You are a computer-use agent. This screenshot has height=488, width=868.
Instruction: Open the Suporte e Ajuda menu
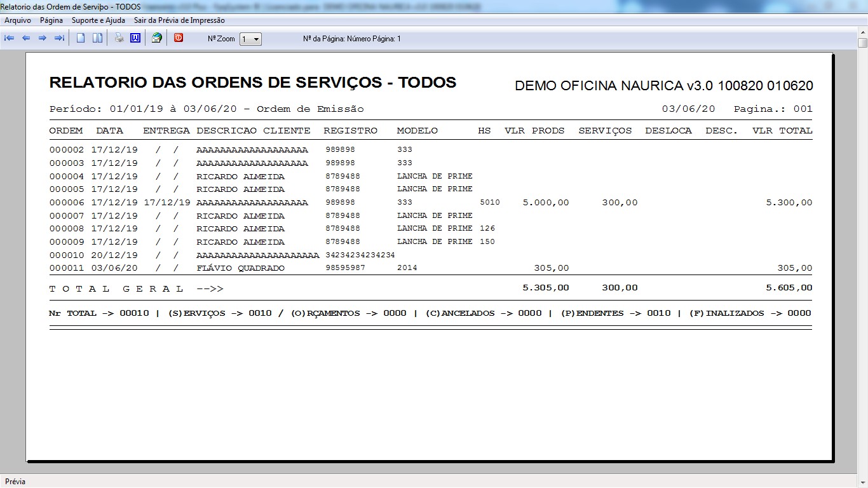(x=98, y=20)
